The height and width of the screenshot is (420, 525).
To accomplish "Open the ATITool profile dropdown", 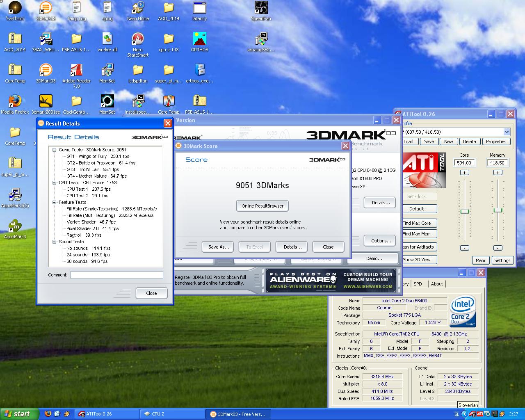I will coord(507,132).
